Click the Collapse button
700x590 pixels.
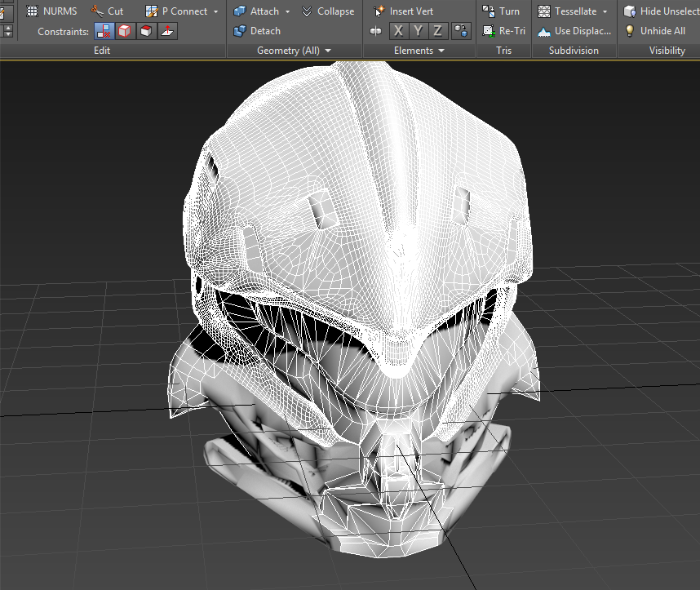click(328, 11)
